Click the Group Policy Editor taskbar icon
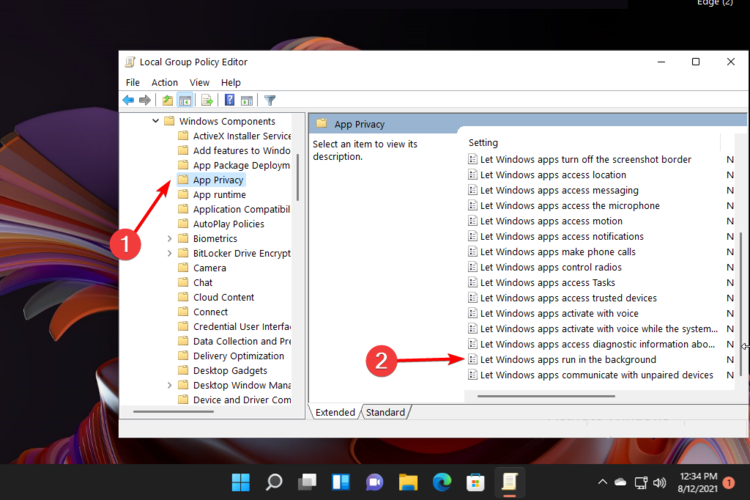This screenshot has width=750, height=500. pos(509,481)
